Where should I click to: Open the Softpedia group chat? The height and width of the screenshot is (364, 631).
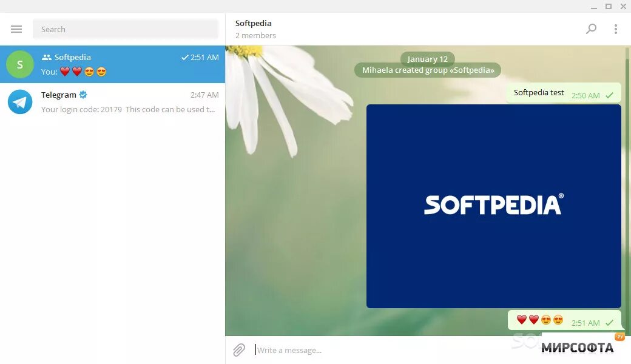112,64
